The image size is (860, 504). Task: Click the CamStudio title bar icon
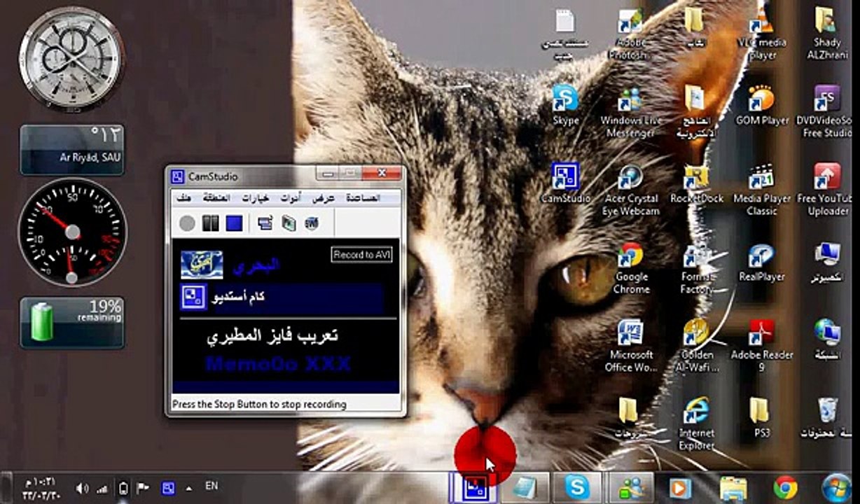pos(178,176)
